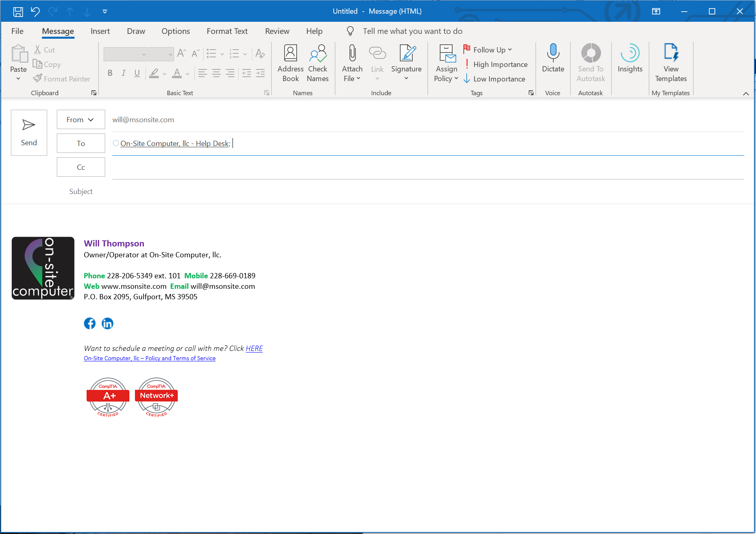Clear all formatting icon
Viewport: 756px width, 534px height.
pyautogui.click(x=260, y=53)
